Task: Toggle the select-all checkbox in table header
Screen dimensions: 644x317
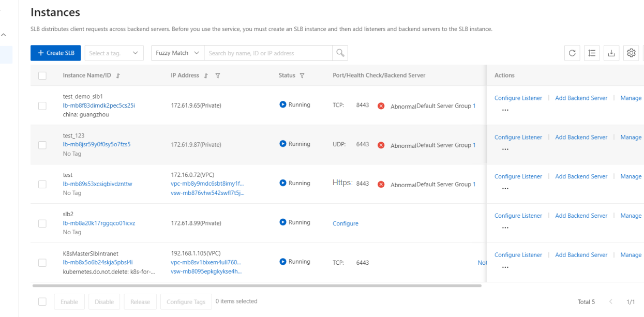Action: (42, 76)
